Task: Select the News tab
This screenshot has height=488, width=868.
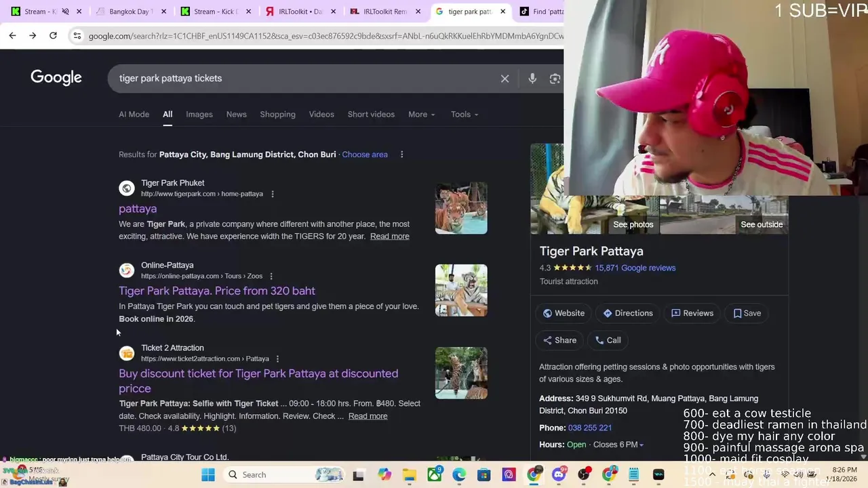Action: [237, 115]
